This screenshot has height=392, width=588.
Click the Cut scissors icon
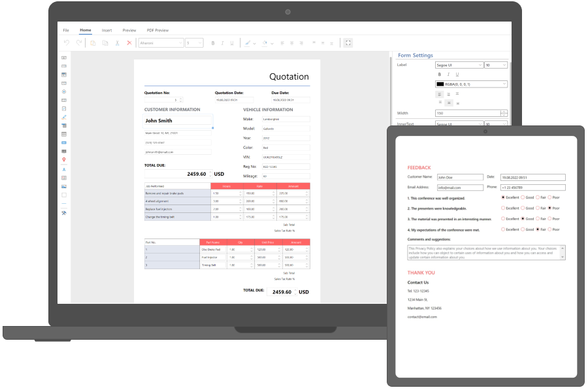[x=117, y=43]
